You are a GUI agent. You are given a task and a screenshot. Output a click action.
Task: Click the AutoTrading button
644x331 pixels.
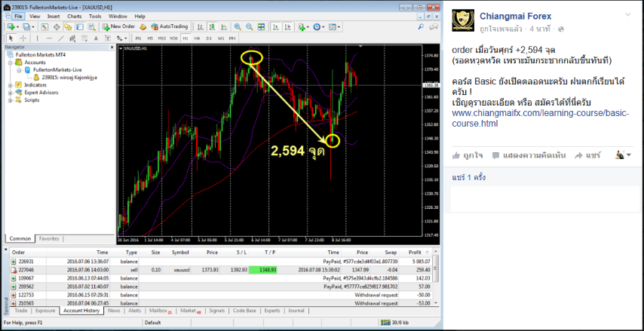pyautogui.click(x=169, y=26)
